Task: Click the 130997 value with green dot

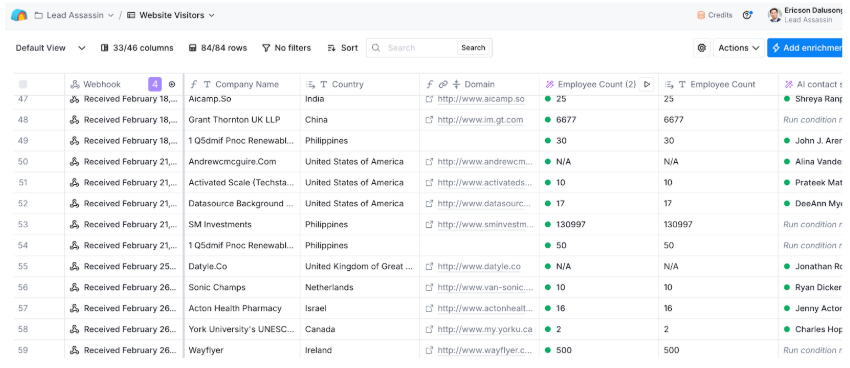Action: pyautogui.click(x=599, y=224)
